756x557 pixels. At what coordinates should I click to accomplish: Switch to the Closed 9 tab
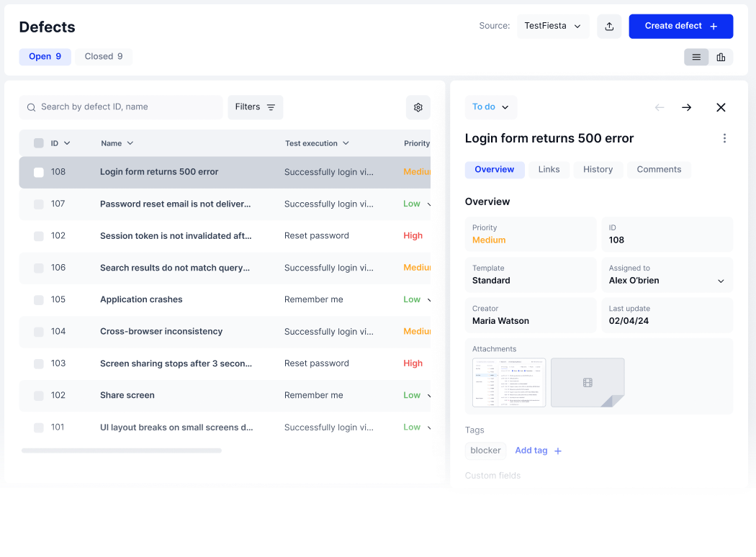[x=104, y=57]
